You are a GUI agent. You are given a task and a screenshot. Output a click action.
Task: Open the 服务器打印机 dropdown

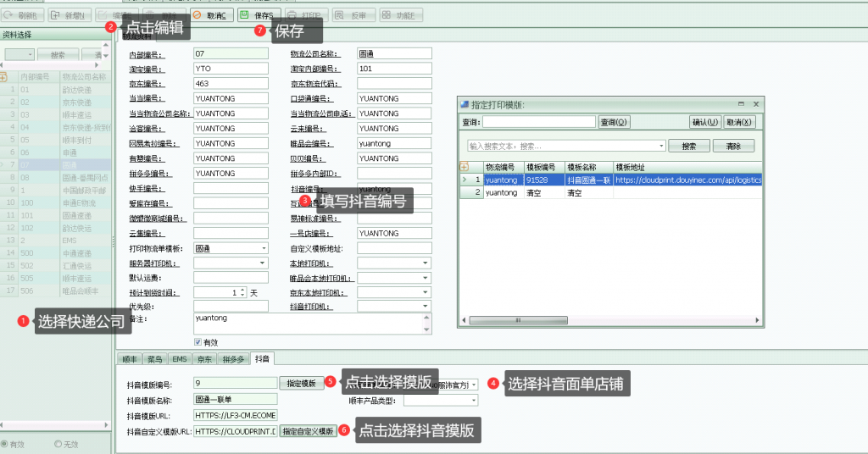[x=263, y=263]
